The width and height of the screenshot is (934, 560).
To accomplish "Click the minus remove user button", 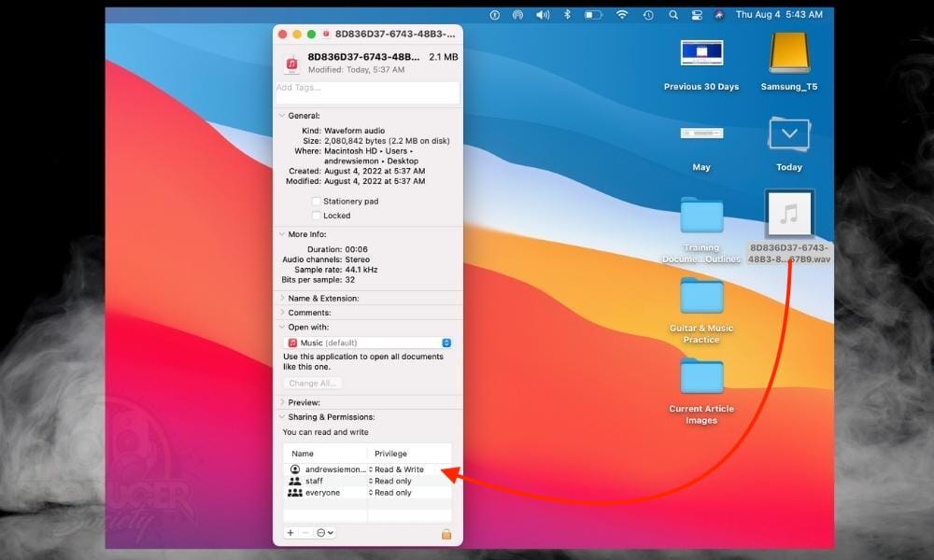I will coord(305,533).
